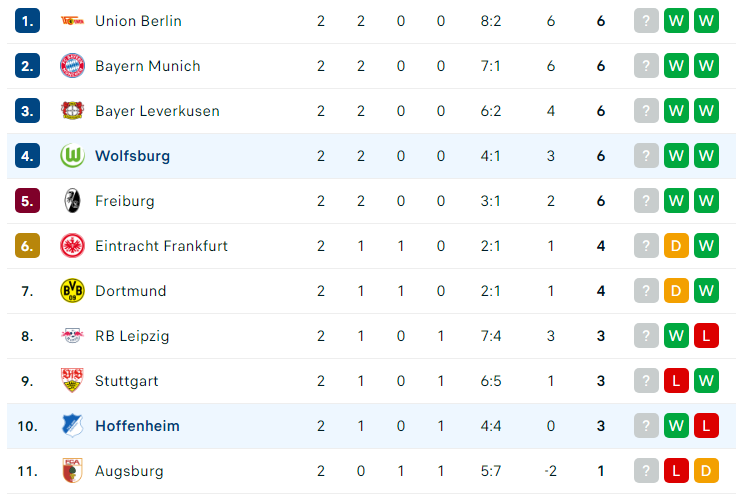Click the Wolfsburg club logo
This screenshot has width=736, height=497.
click(72, 156)
